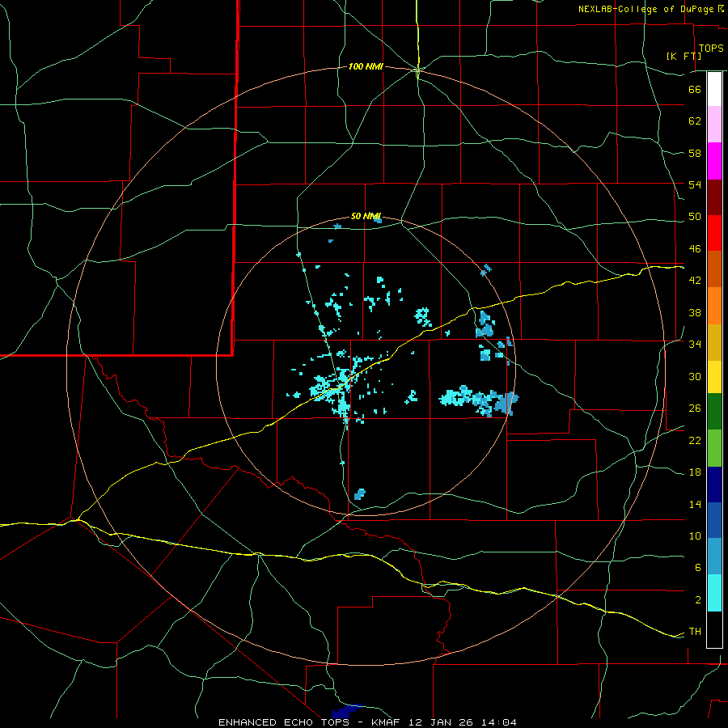
Task: Pick the magenta legend color block
Action: point(714,161)
